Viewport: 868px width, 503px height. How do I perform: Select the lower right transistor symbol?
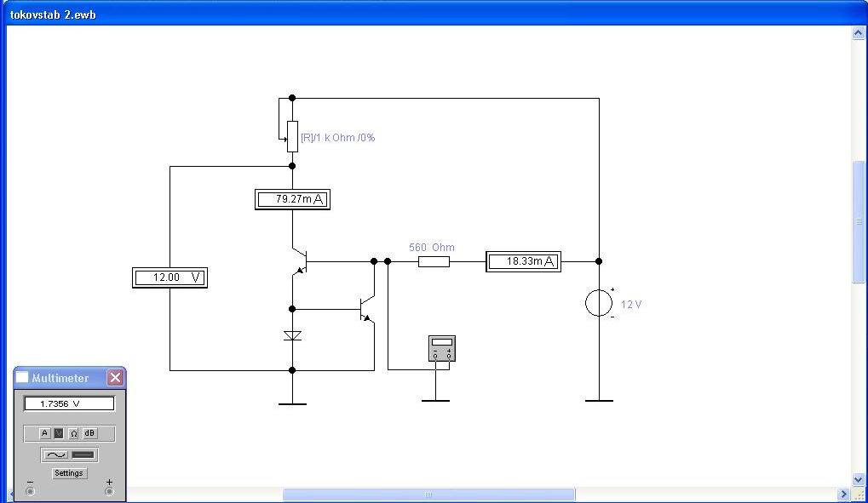click(x=366, y=308)
